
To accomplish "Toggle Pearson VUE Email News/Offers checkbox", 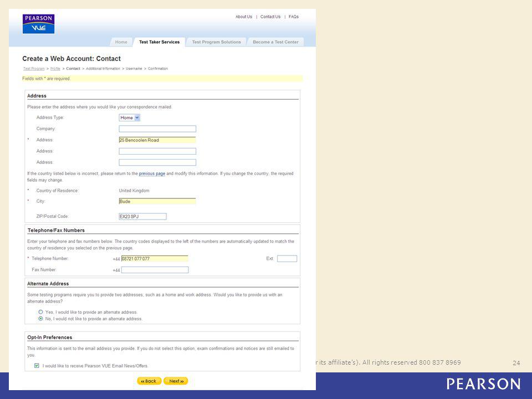I will pyautogui.click(x=37, y=365).
